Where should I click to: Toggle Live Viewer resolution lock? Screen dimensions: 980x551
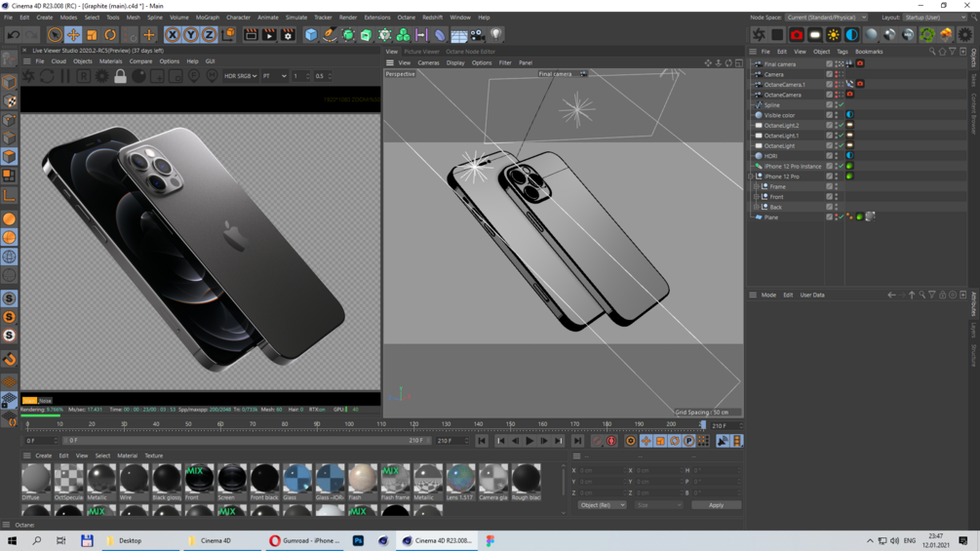[x=120, y=76]
